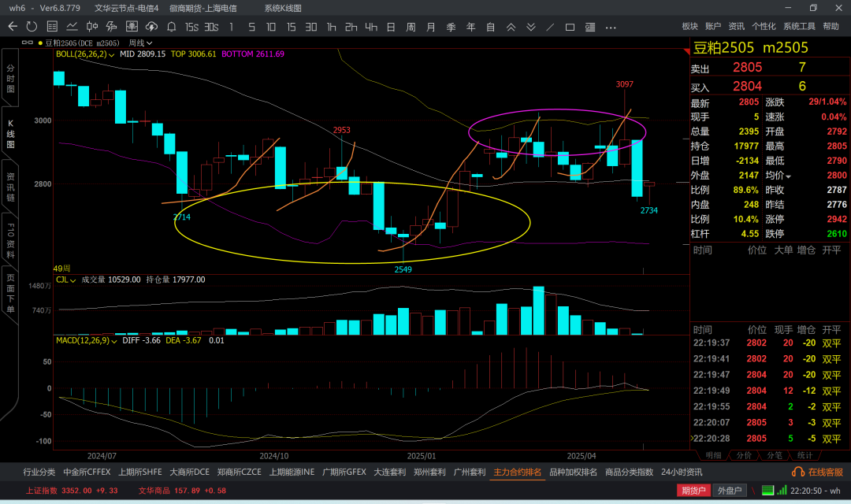The width and height of the screenshot is (851, 504).
Task: Expand the 均价 dropdown arrow
Action: 788,176
